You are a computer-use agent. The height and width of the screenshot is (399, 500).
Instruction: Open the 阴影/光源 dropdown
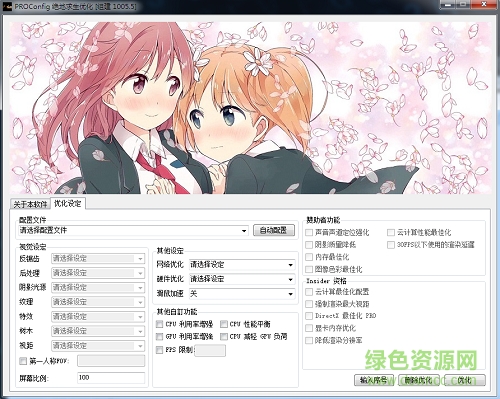[x=98, y=287]
